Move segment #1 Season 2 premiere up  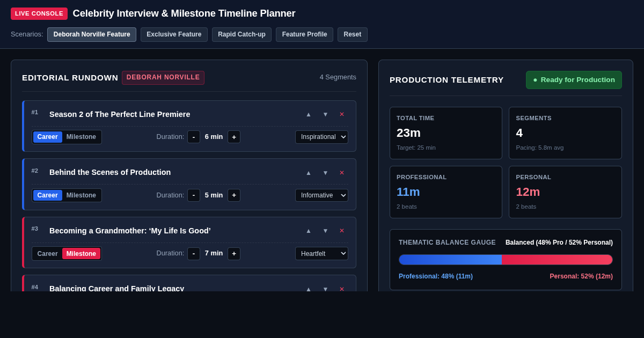309,114
